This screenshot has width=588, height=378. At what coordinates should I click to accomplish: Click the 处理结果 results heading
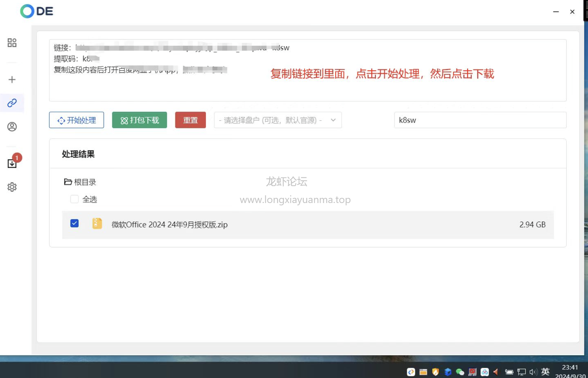click(78, 154)
